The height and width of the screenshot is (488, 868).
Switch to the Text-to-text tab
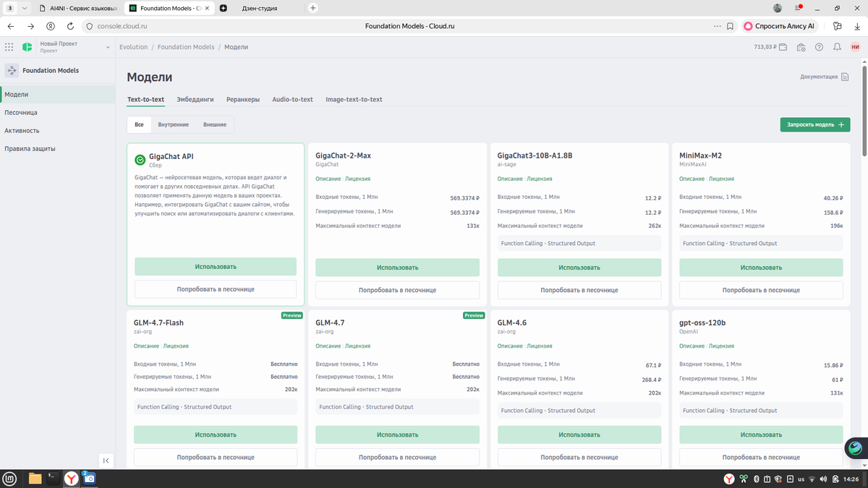pyautogui.click(x=145, y=99)
